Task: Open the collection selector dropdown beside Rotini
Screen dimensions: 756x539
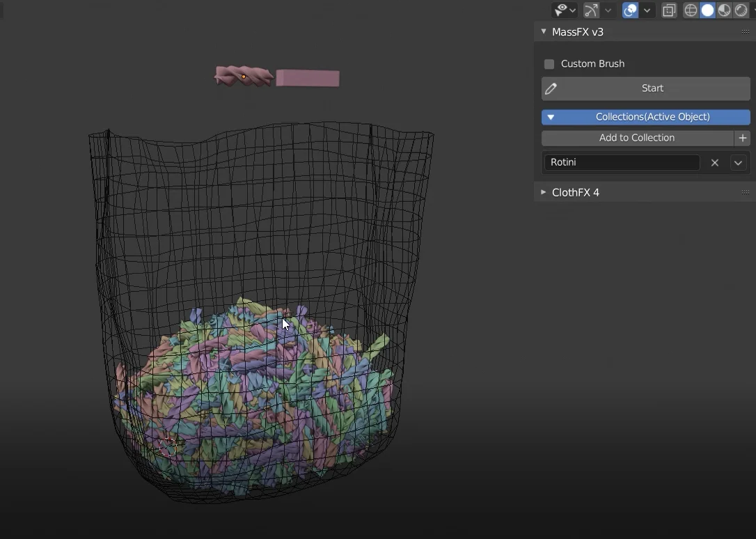Action: (739, 162)
